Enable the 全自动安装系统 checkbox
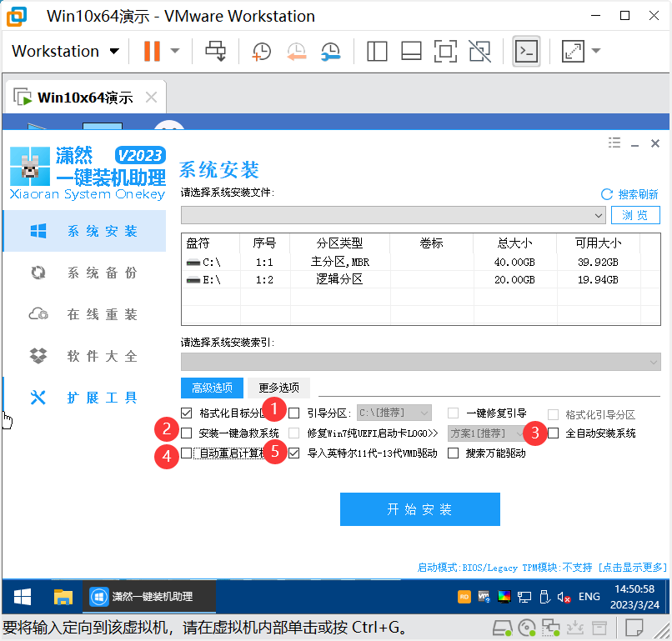Screen dimensions: 672x641 pos(553,433)
